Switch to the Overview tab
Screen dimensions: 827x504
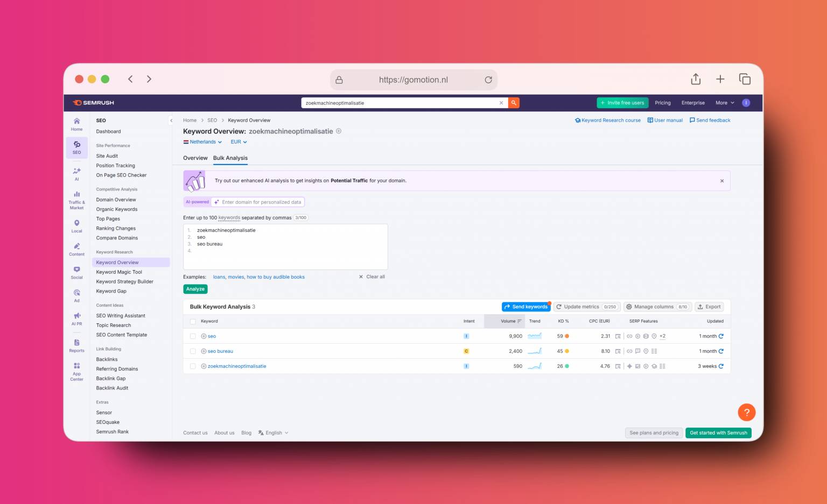[x=195, y=158]
